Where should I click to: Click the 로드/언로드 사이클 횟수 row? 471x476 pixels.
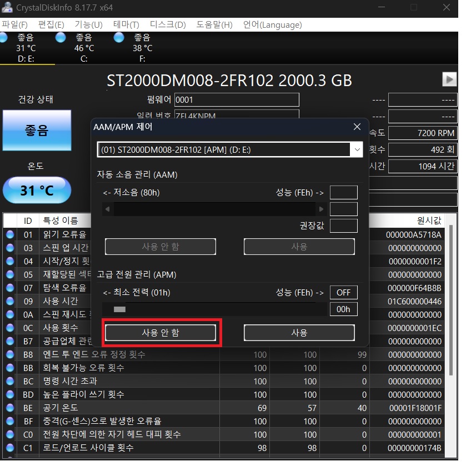[224, 448]
